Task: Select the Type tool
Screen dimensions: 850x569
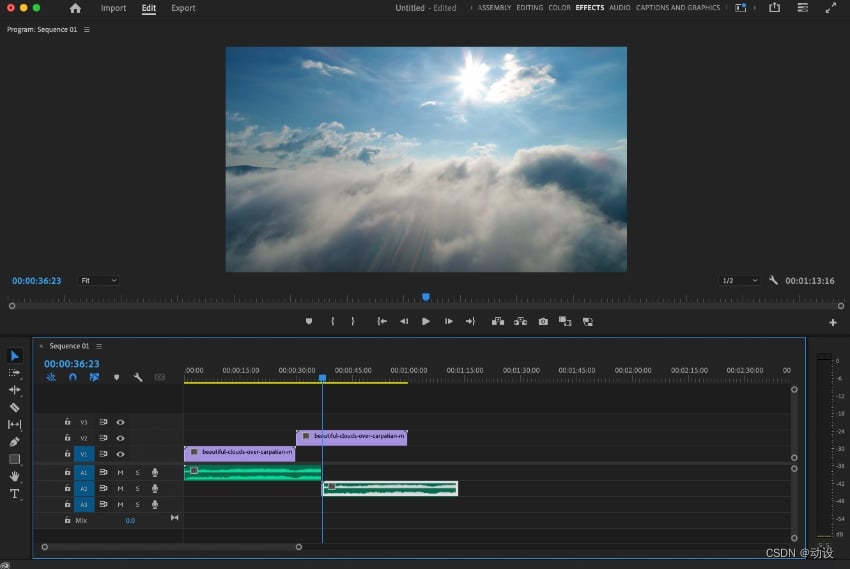Action: [x=15, y=493]
